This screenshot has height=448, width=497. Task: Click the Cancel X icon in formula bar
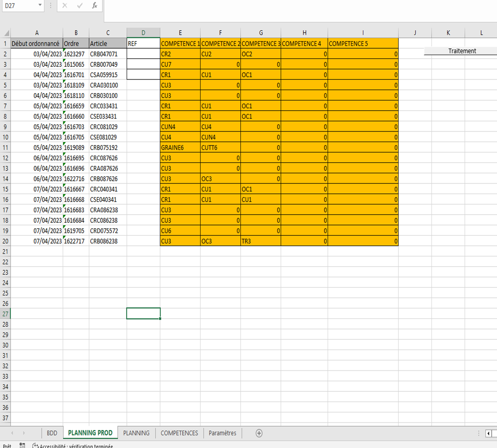(65, 5)
